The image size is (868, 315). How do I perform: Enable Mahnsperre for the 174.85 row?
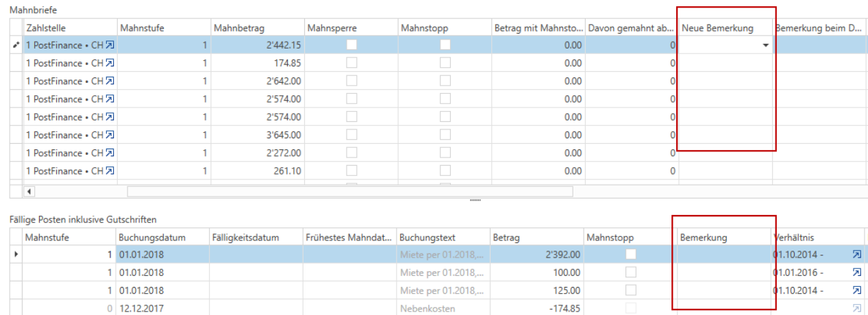coord(351,63)
